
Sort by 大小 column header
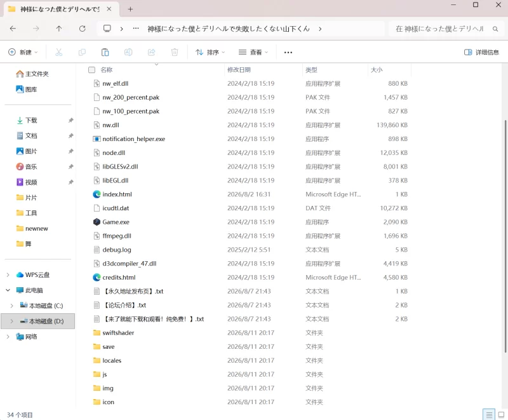[377, 70]
